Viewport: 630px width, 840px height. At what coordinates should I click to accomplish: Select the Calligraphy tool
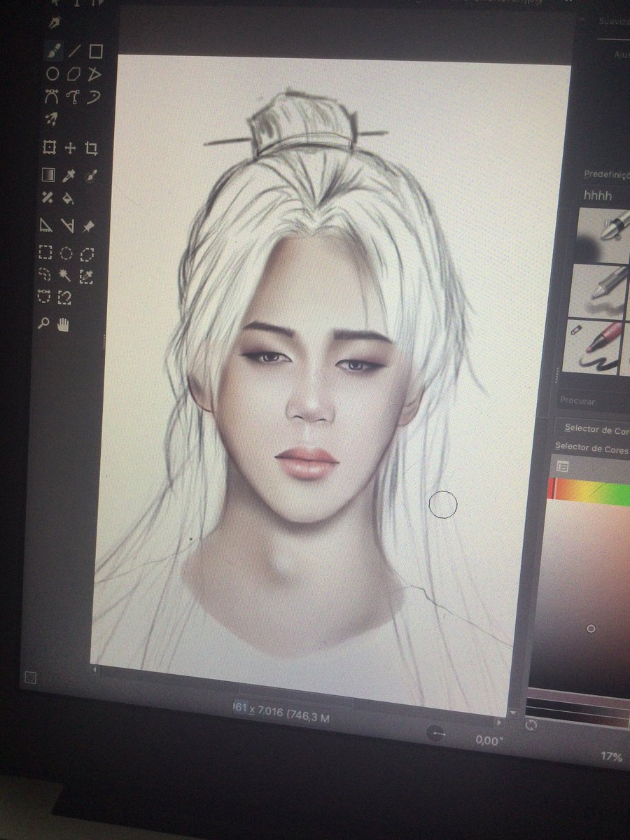click(55, 23)
